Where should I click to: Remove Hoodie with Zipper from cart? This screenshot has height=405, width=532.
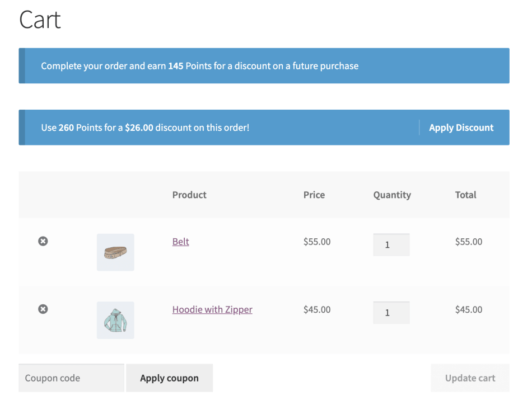pyautogui.click(x=43, y=309)
